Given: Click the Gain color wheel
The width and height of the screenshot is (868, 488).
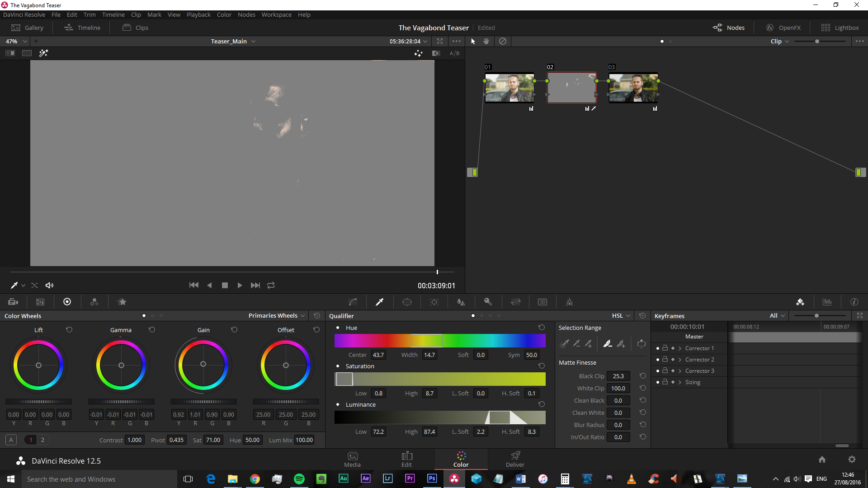Looking at the screenshot, I should point(203,365).
